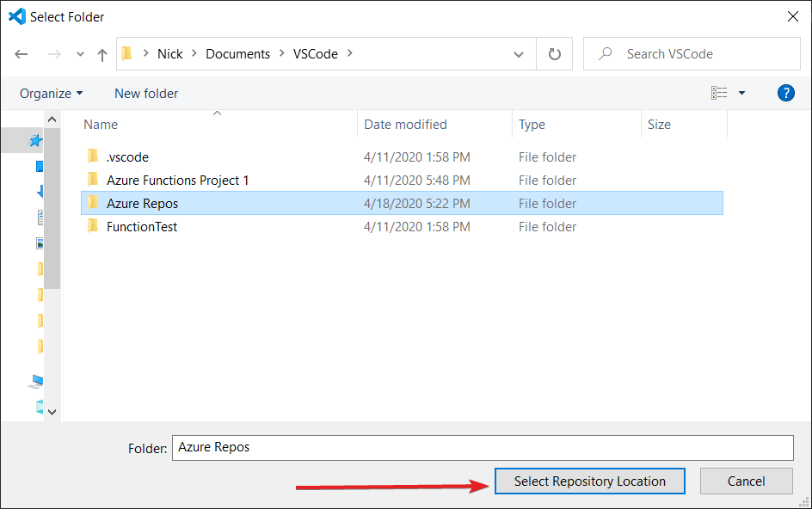
Task: Select VSCode in the breadcrumb path
Action: [x=315, y=54]
